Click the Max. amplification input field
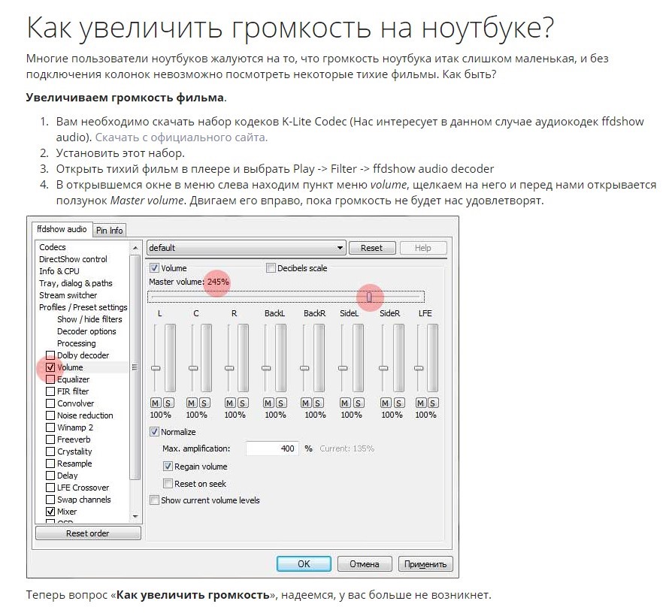Image resolution: width=672 pixels, height=616 pixels. (273, 448)
